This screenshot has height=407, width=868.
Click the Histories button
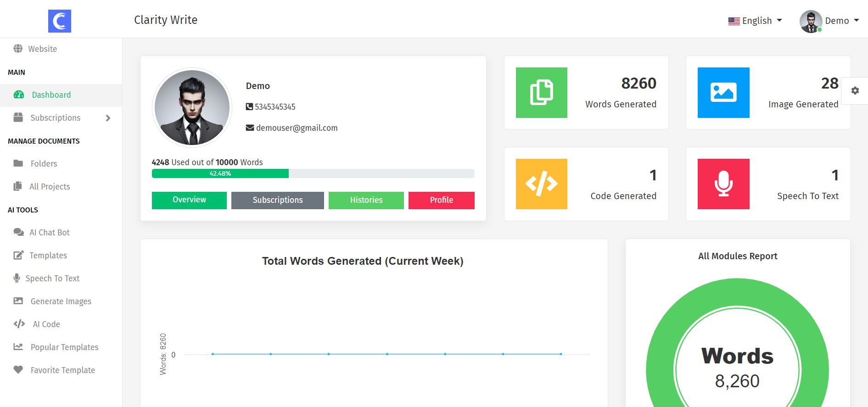click(x=366, y=200)
